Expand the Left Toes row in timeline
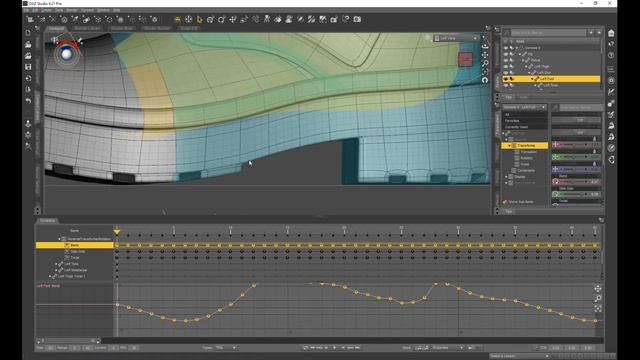Viewport: 640px width, 360px height. pyautogui.click(x=56, y=264)
